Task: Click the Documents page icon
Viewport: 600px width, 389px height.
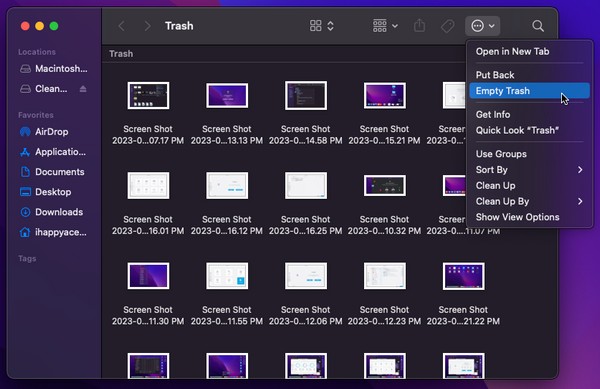Action: [x=25, y=172]
